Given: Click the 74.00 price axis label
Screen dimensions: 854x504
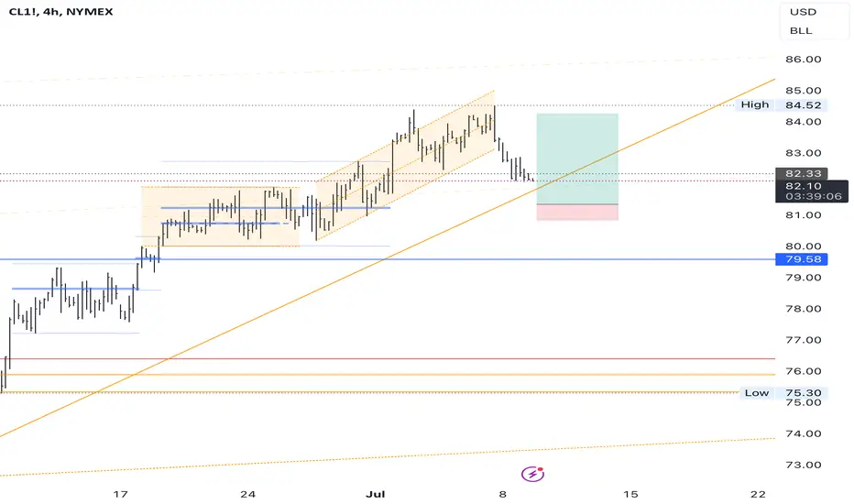Looking at the screenshot, I should [803, 433].
